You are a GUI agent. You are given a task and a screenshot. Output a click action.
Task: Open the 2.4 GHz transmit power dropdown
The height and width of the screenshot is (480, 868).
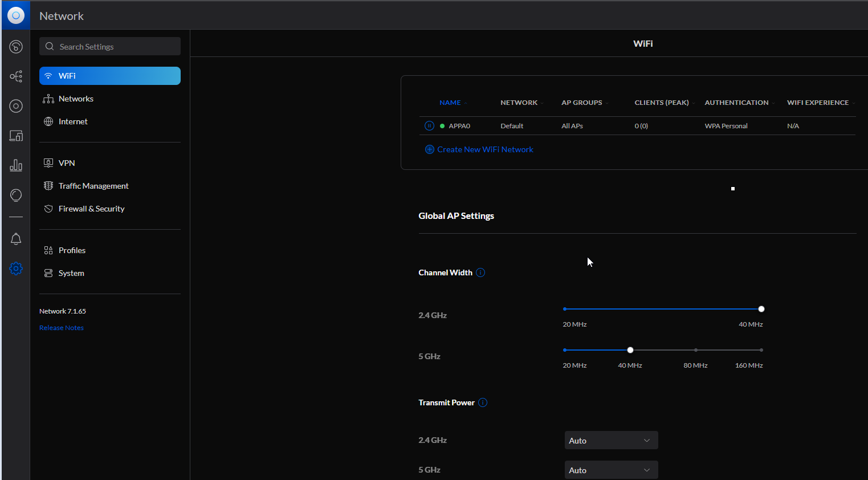[x=611, y=441]
